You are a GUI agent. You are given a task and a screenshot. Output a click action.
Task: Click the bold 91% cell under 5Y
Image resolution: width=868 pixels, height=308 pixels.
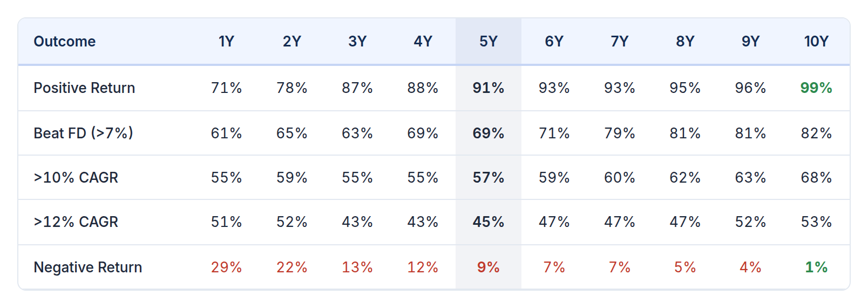pos(488,88)
